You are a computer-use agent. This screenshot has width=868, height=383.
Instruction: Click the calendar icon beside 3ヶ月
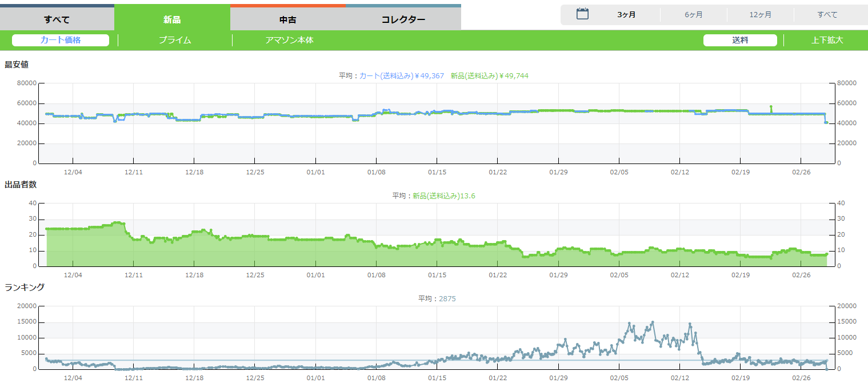click(582, 14)
